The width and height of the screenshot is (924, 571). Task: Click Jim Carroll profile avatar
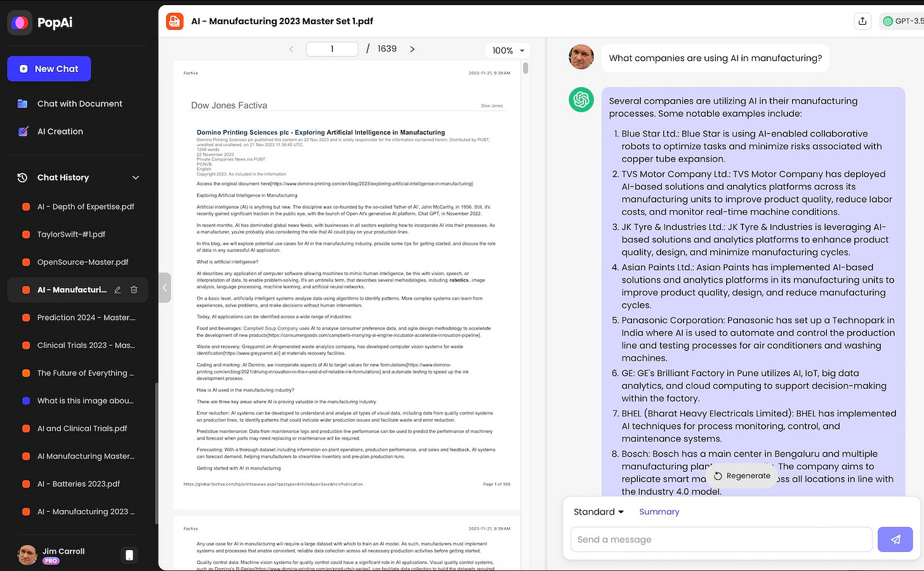27,554
